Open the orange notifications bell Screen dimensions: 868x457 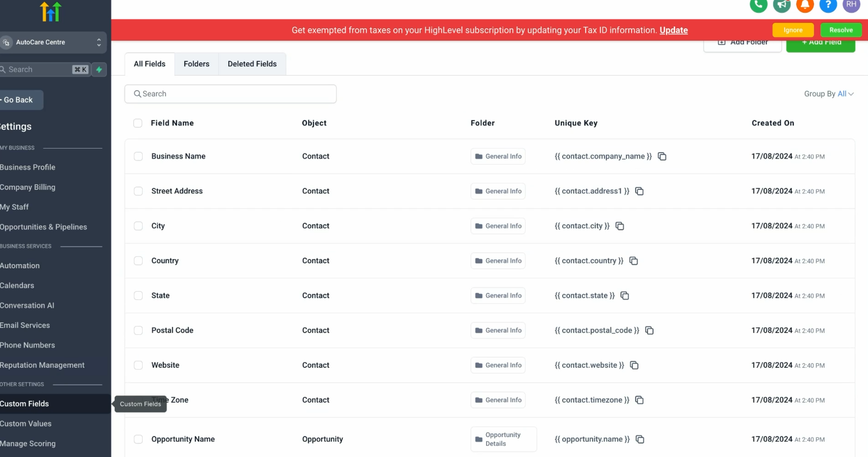(805, 5)
